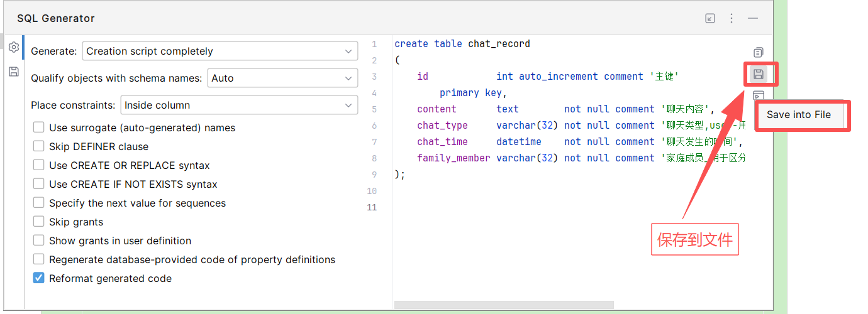Click the 'id' column name in code

coord(423,77)
